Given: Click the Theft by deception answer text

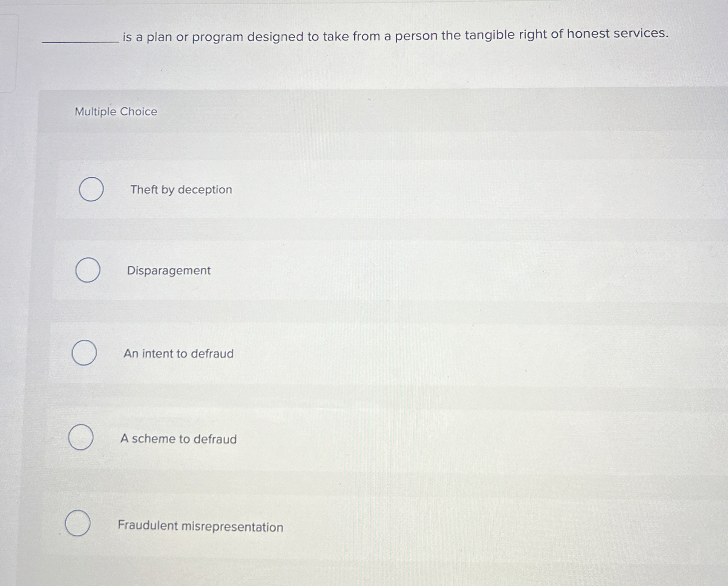Looking at the screenshot, I should click(181, 190).
